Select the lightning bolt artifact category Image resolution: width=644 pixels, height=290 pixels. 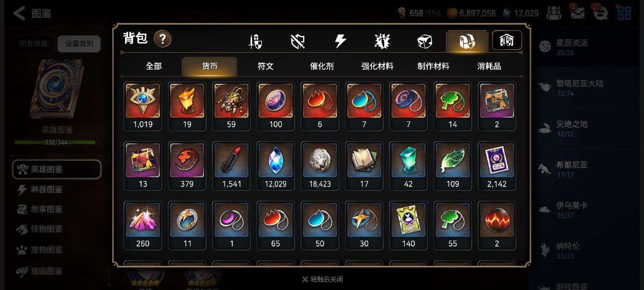point(340,41)
